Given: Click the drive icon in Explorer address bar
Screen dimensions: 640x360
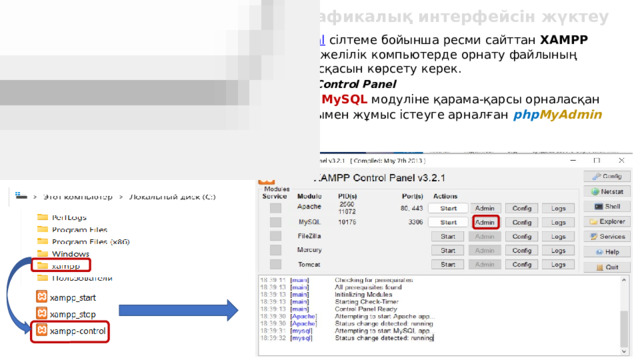Looking at the screenshot, I should click(x=21, y=196).
